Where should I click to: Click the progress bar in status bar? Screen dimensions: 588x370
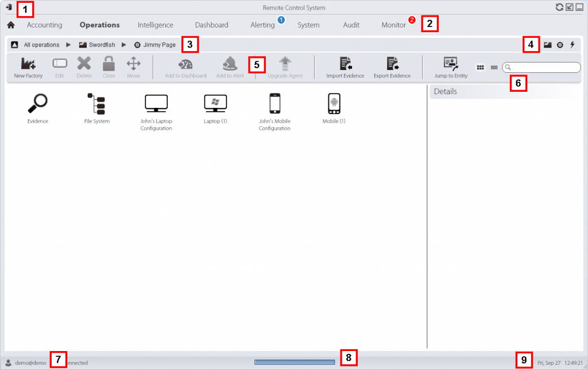click(295, 363)
